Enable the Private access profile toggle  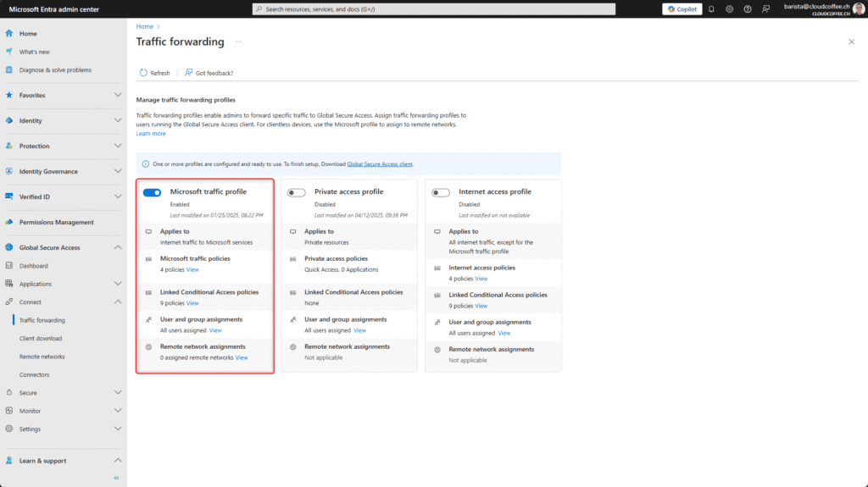tap(296, 192)
